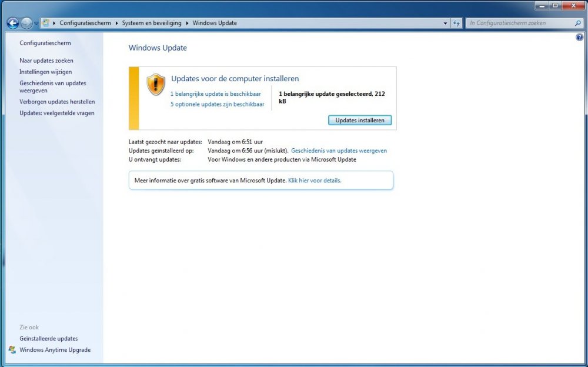Open Geïnstalleerde updates link
Viewport: 588px width, 367px height.
pos(49,339)
